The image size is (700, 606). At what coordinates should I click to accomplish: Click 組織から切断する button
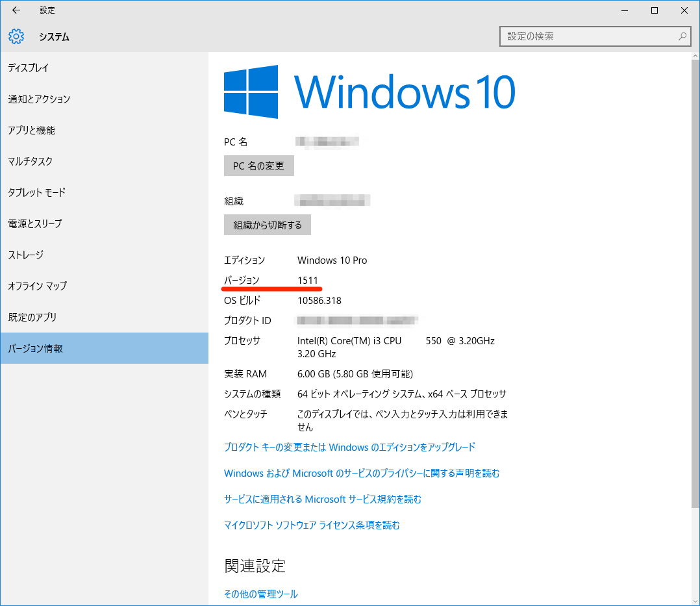coord(268,225)
